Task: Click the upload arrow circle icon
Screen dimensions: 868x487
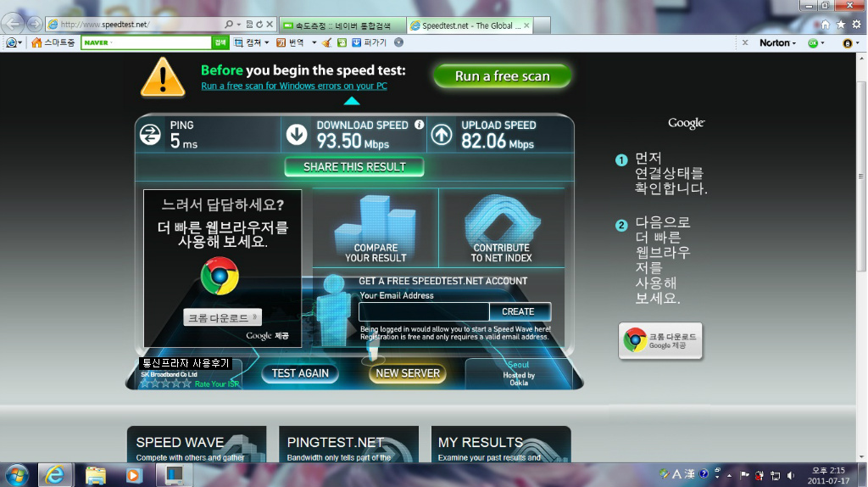Action: coord(442,135)
